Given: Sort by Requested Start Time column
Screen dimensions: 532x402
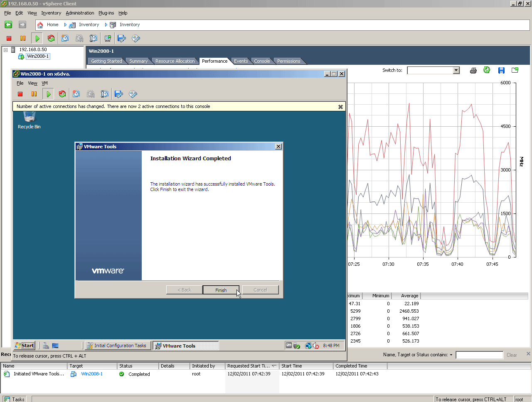Looking at the screenshot, I should (x=252, y=366).
